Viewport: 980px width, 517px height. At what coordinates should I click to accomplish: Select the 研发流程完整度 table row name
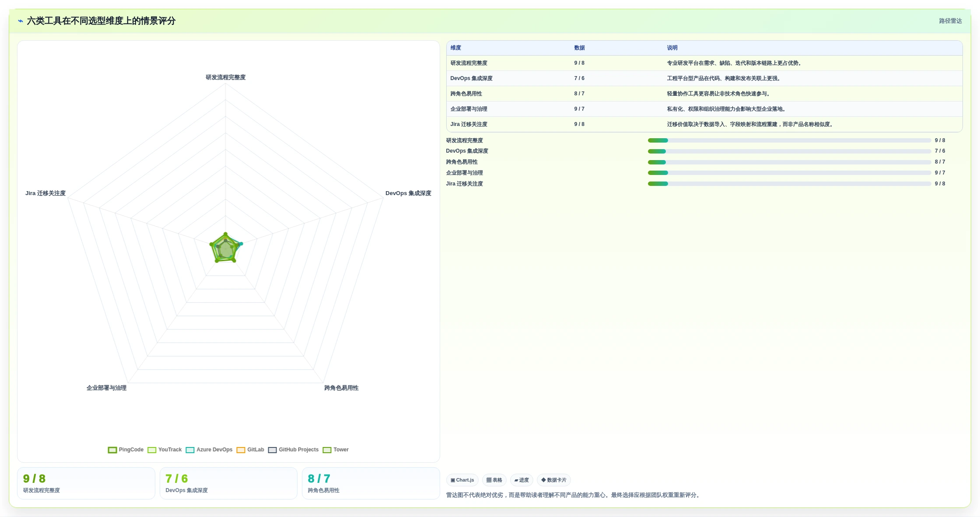469,63
